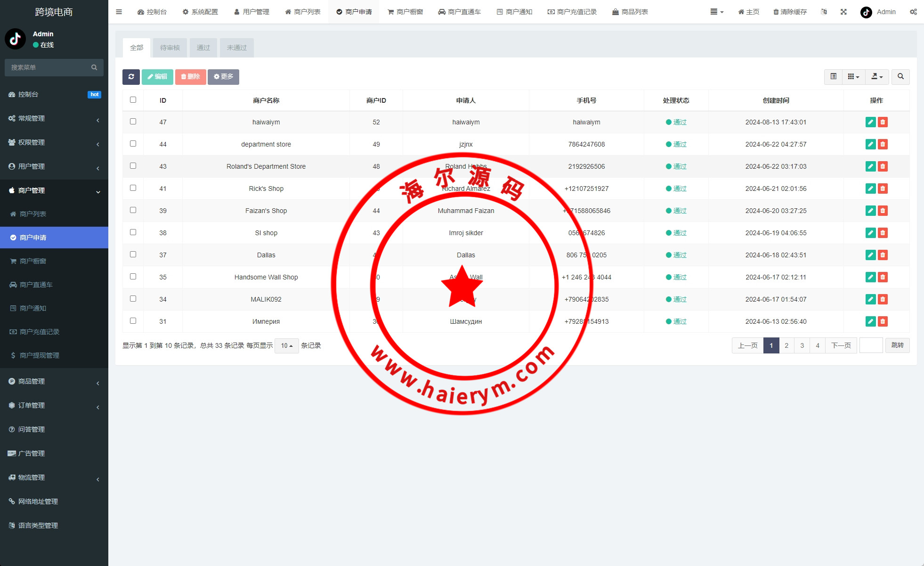Viewport: 924px width, 566px height.
Task: Open the column visibility dropdown
Action: 853,77
